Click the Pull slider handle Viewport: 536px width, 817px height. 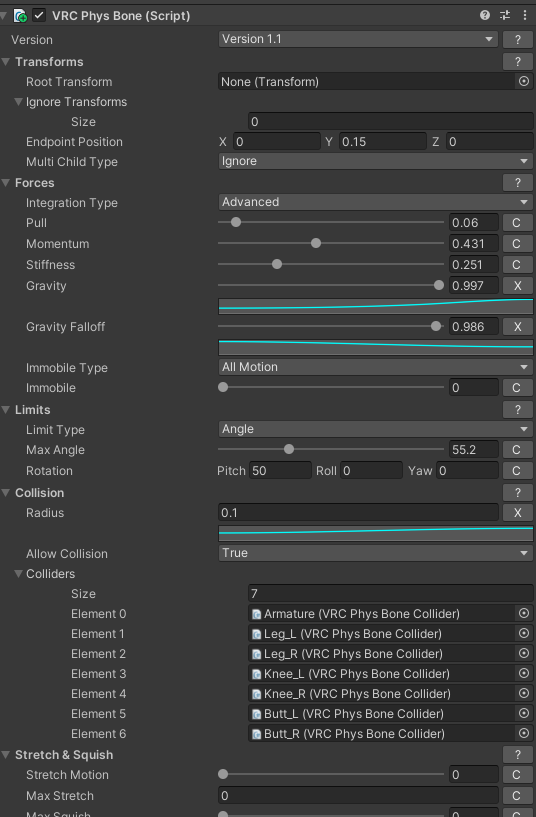[236, 222]
